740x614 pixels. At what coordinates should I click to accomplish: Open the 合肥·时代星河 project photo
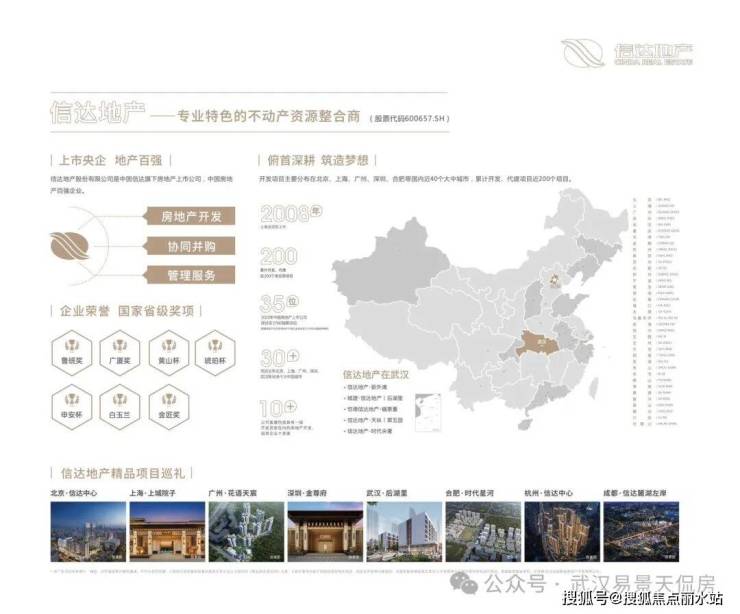(x=483, y=531)
